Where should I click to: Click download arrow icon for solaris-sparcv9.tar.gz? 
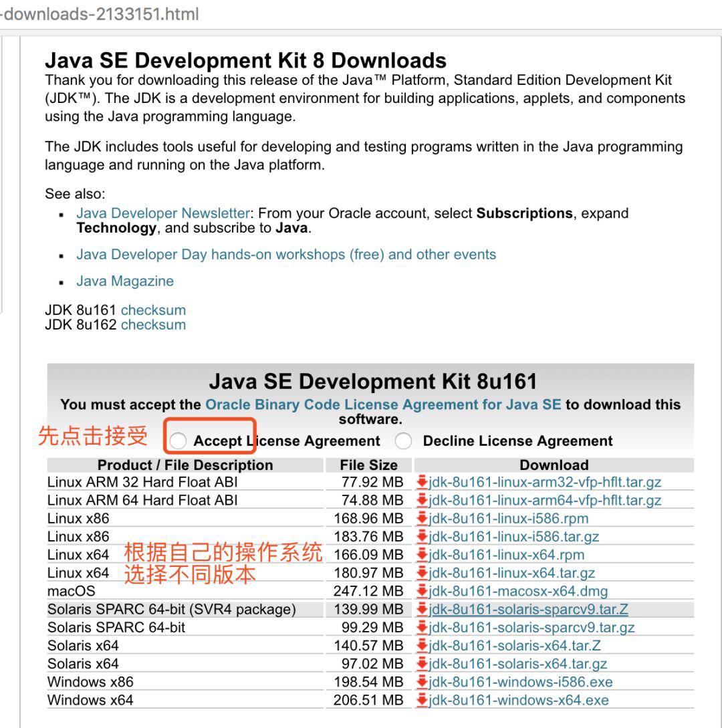[422, 627]
